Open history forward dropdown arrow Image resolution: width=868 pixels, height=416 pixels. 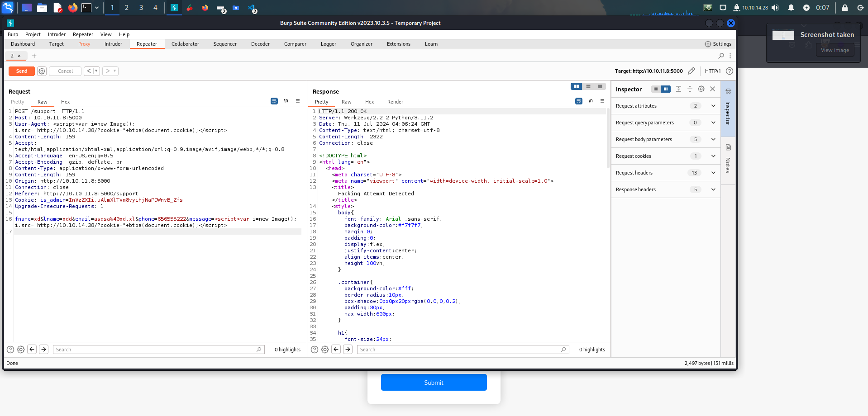115,71
